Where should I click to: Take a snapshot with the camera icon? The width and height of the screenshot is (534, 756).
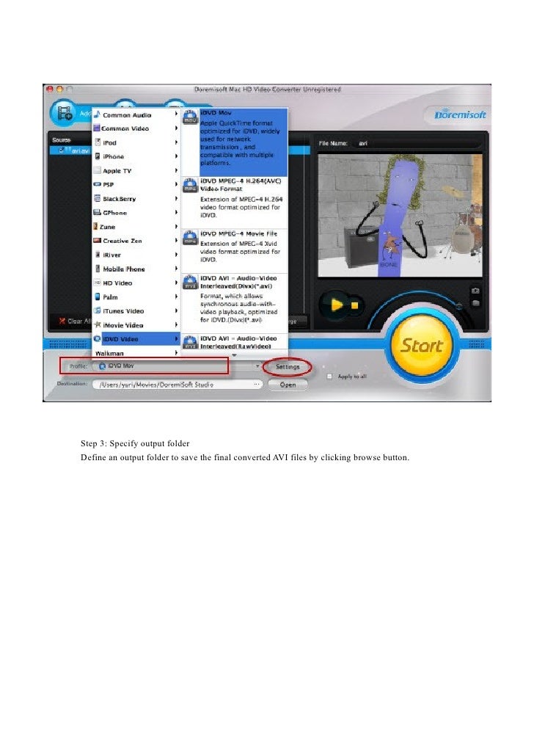coord(475,291)
